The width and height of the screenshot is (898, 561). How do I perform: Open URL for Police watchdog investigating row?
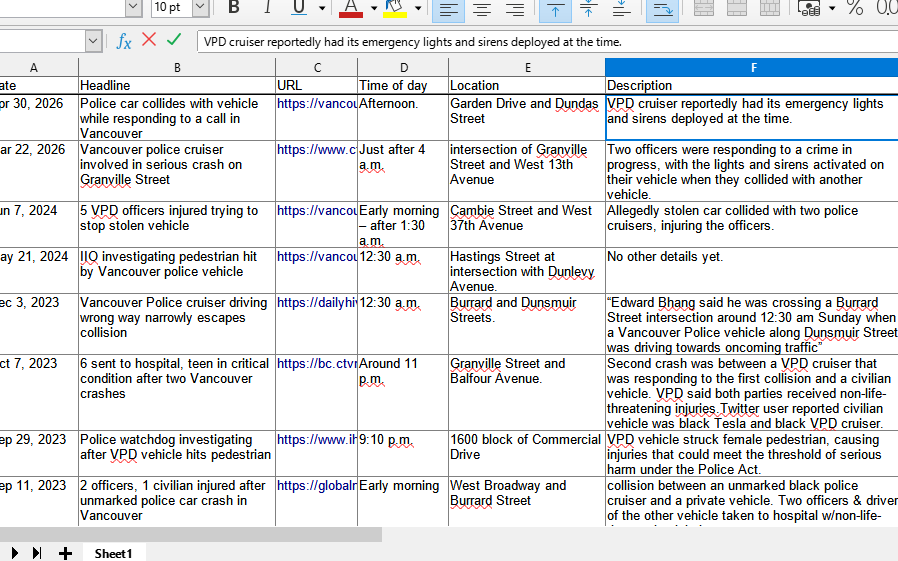click(317, 440)
